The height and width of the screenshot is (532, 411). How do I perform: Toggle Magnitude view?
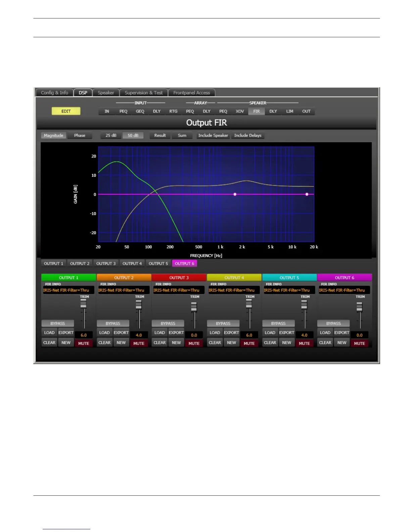coord(53,135)
